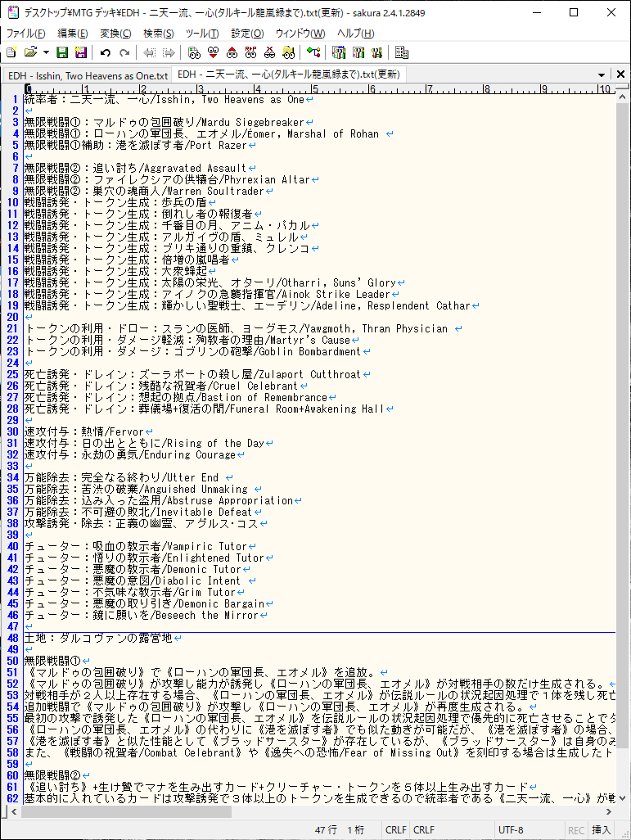The image size is (631, 840).
Task: Create a new file with toolbar icon
Action: 11,52
